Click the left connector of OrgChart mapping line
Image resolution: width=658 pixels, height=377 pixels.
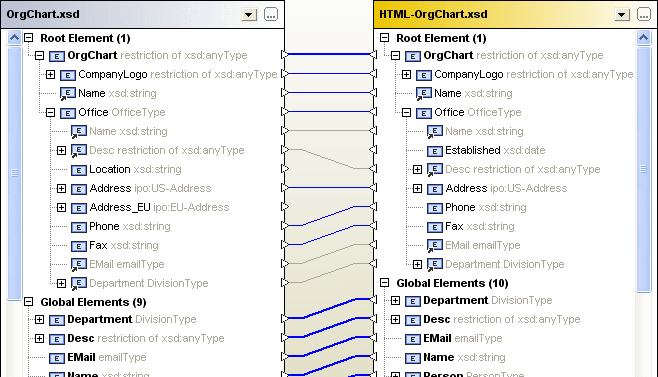click(x=285, y=54)
